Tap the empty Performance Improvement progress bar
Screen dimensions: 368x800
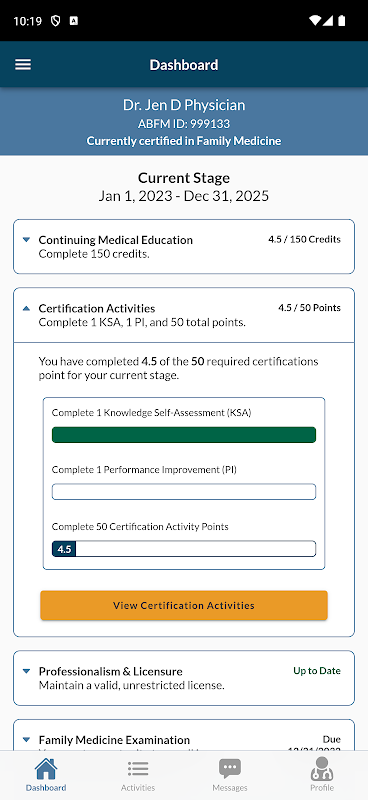click(184, 492)
